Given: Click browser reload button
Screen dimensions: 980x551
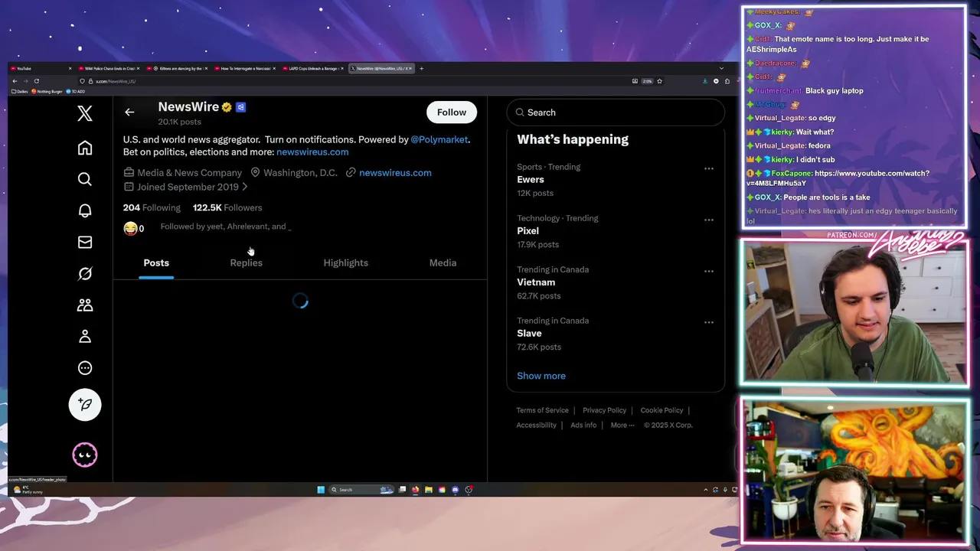Looking at the screenshot, I should pyautogui.click(x=36, y=81).
